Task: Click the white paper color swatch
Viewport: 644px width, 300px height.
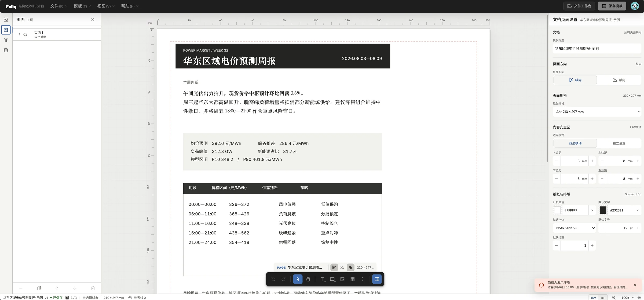Action: click(557, 210)
